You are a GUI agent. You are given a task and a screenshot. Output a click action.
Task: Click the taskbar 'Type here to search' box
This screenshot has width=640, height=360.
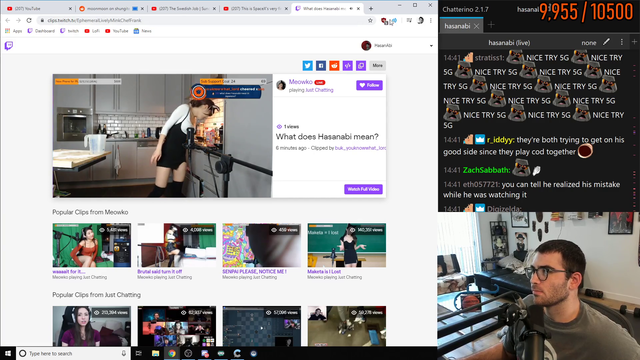tap(73, 353)
